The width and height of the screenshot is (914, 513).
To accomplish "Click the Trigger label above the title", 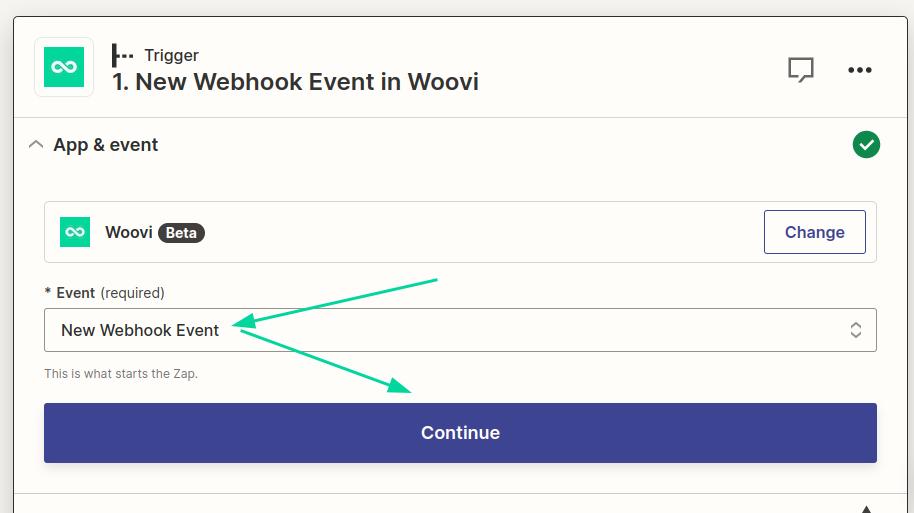I will (x=171, y=55).
